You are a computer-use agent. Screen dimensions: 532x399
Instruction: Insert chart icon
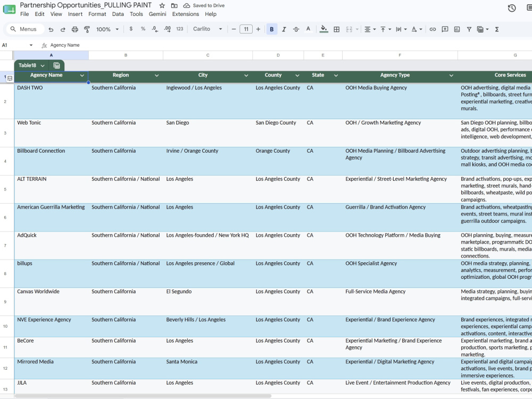coord(457,29)
